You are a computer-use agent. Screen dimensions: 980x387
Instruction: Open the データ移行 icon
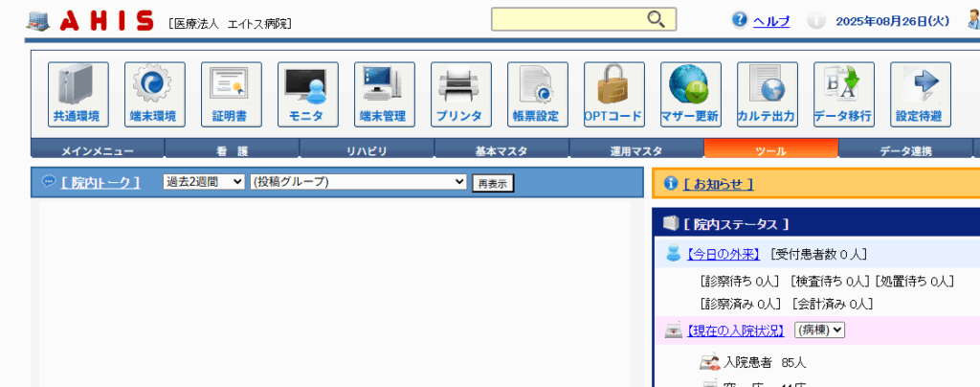pos(844,95)
